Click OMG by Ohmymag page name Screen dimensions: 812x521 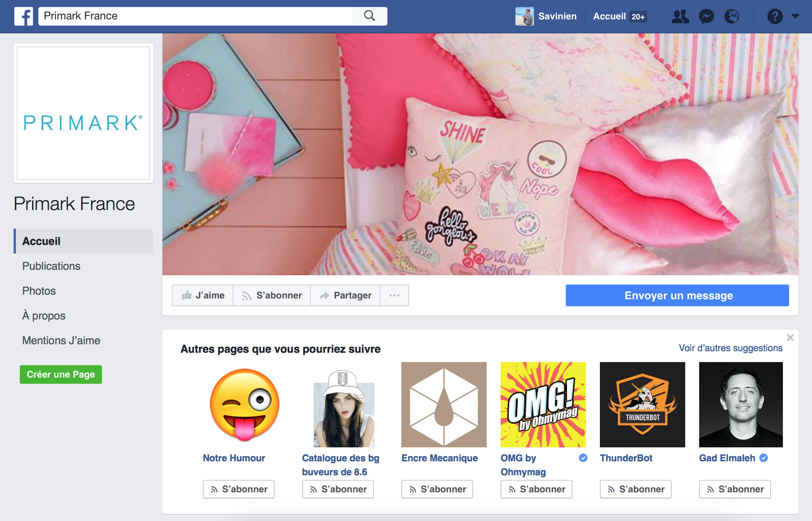[523, 465]
